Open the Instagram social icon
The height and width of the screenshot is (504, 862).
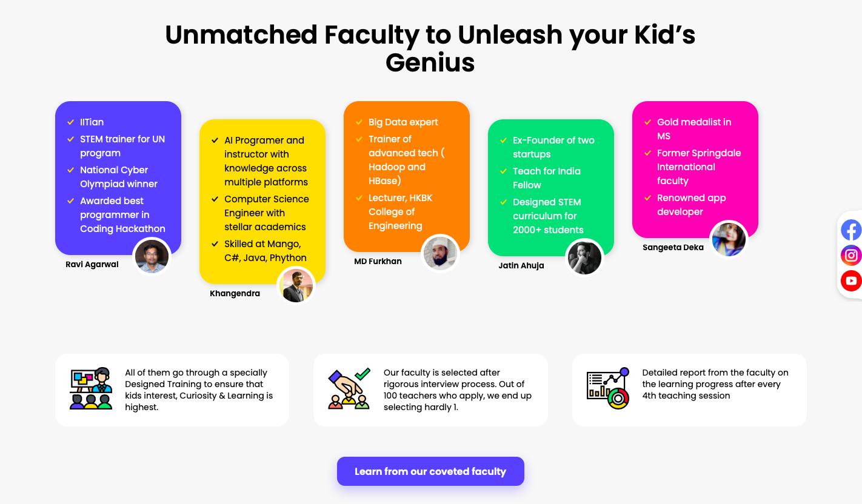tap(851, 256)
